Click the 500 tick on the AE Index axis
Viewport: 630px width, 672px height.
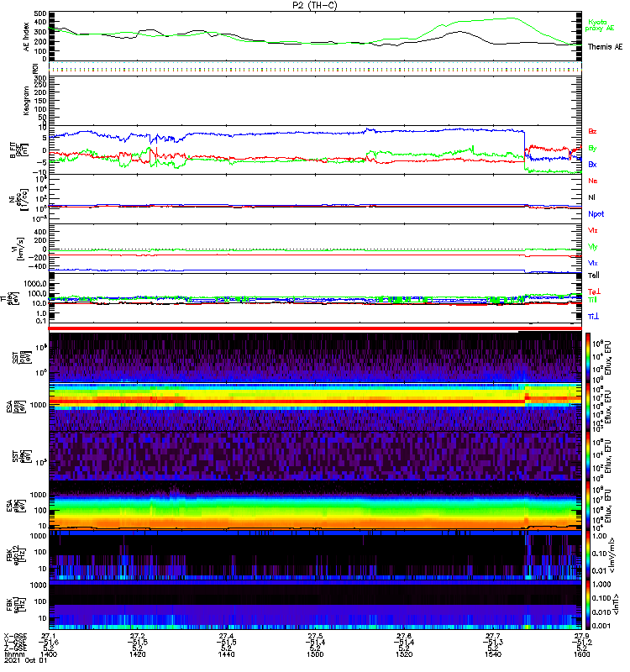pos(40,13)
